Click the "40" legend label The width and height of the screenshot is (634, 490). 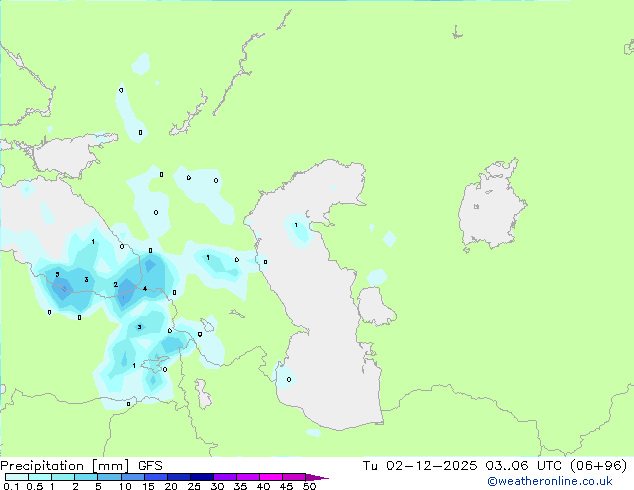point(263,486)
